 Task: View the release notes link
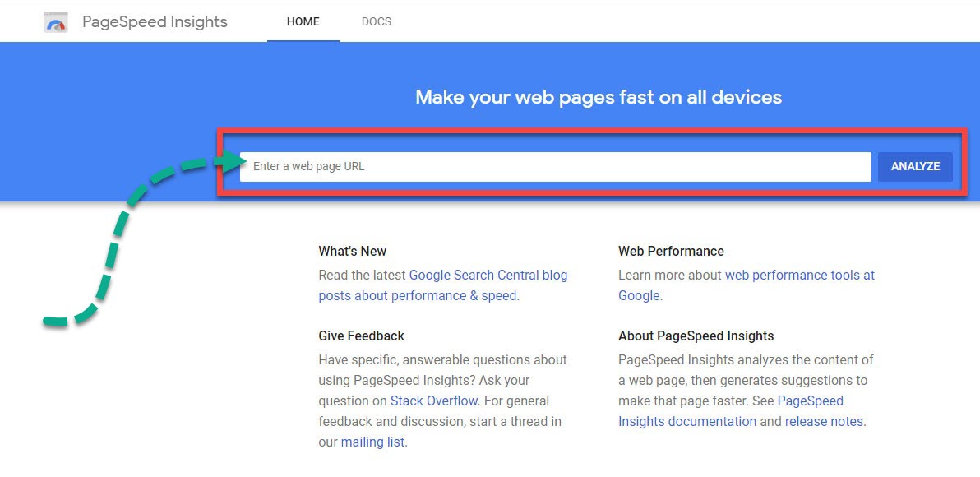824,421
